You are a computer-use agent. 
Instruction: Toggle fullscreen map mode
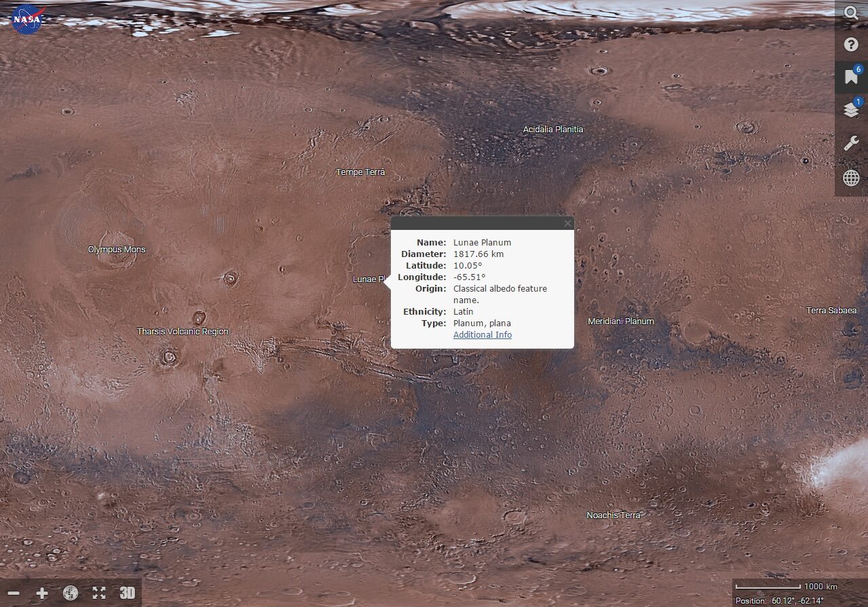(99, 593)
